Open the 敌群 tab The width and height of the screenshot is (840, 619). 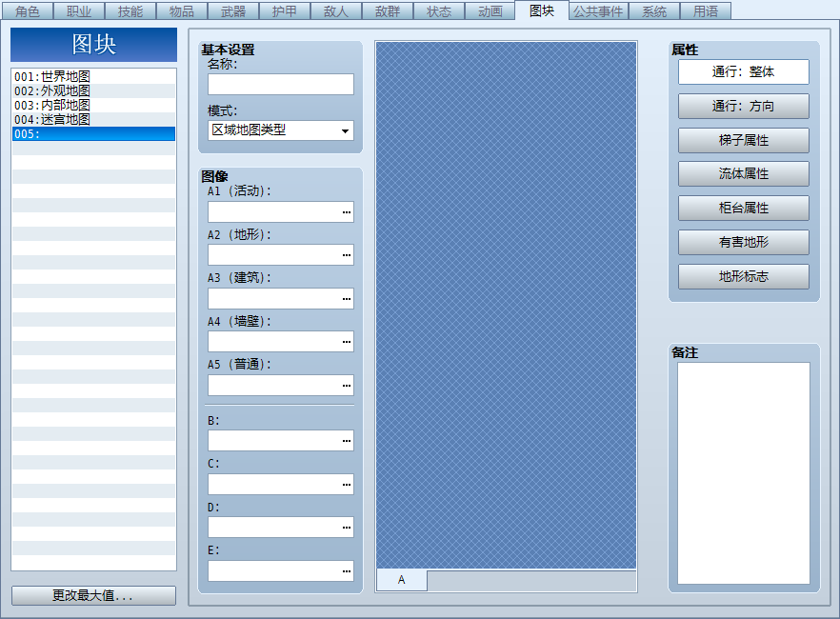388,11
